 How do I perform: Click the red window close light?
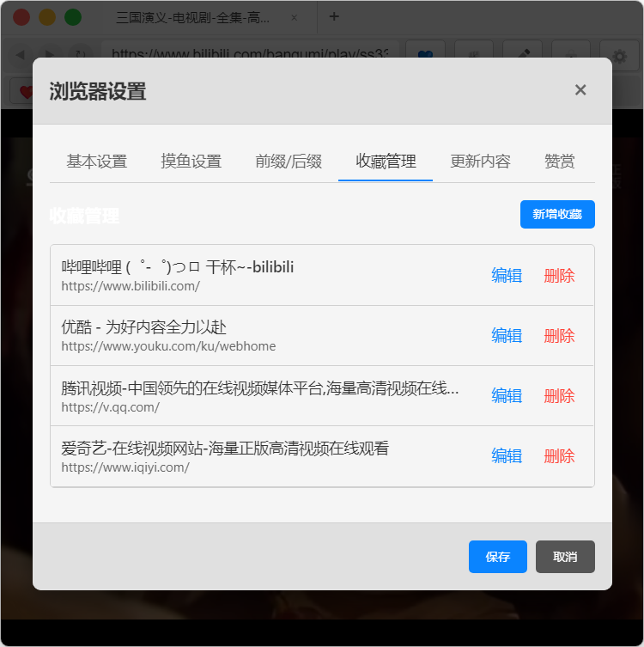(x=21, y=17)
